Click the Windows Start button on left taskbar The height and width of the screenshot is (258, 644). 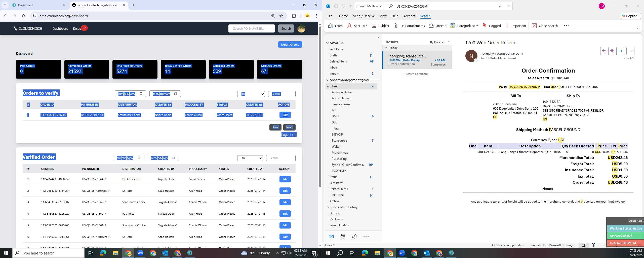(6, 253)
